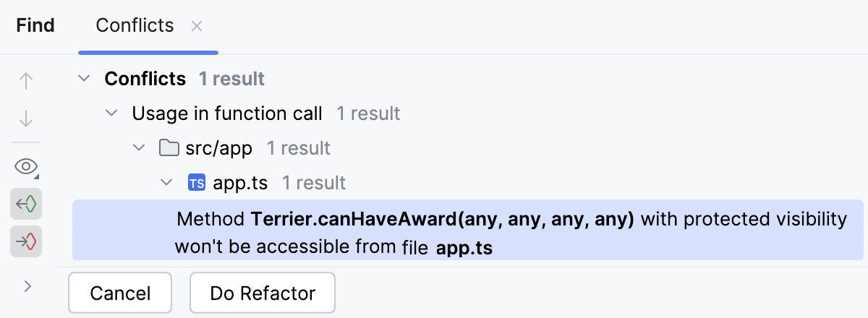Collapse the app.ts file node
The image size is (868, 318).
pos(166,184)
